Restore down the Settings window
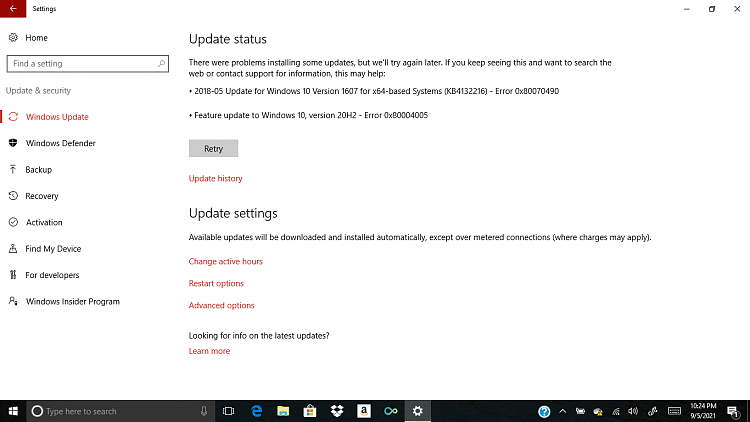This screenshot has height=422, width=750. [712, 9]
